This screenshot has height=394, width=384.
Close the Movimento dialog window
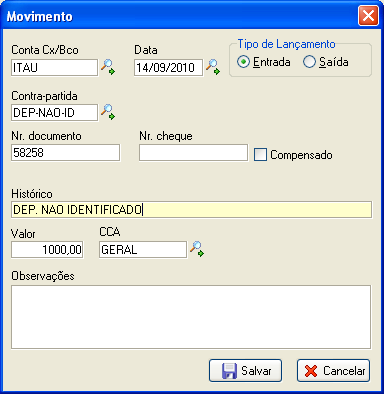[x=368, y=16]
